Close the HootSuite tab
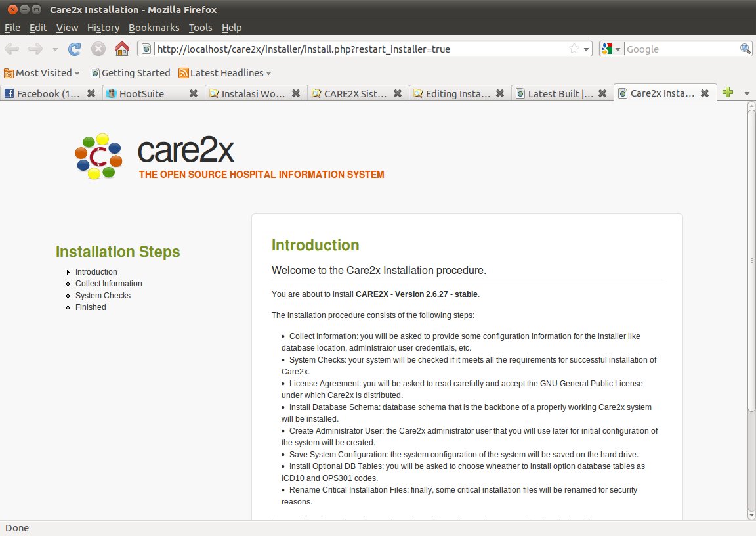Screen dimensions: 756x536 pyautogui.click(x=194, y=93)
